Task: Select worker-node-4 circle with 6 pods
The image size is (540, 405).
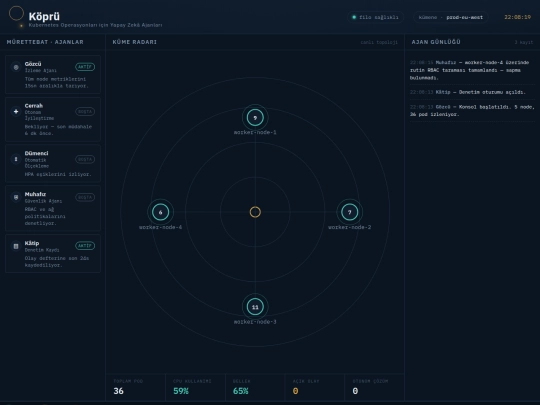Action: click(160, 212)
